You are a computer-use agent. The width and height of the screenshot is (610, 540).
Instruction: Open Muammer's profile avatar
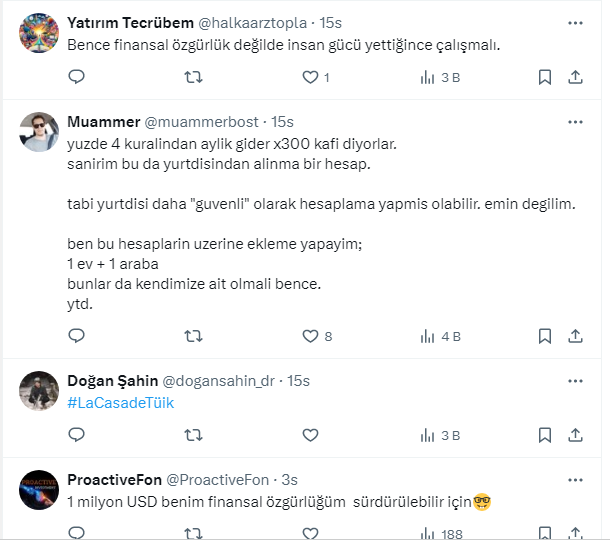pyautogui.click(x=39, y=132)
